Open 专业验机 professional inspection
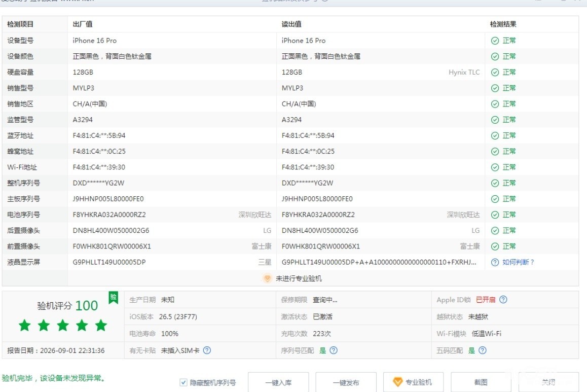 pyautogui.click(x=413, y=382)
